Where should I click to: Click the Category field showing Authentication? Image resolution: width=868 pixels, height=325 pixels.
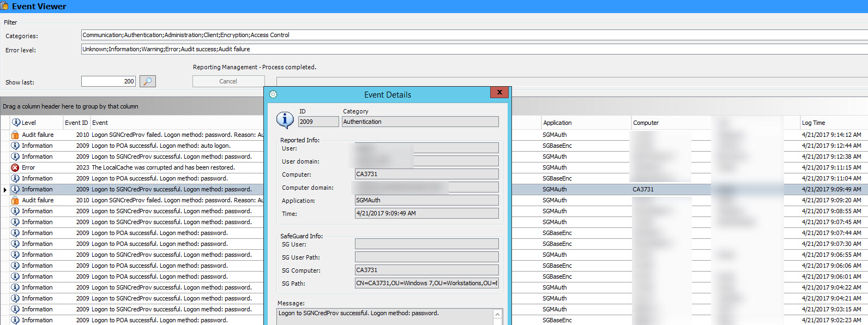coord(420,122)
